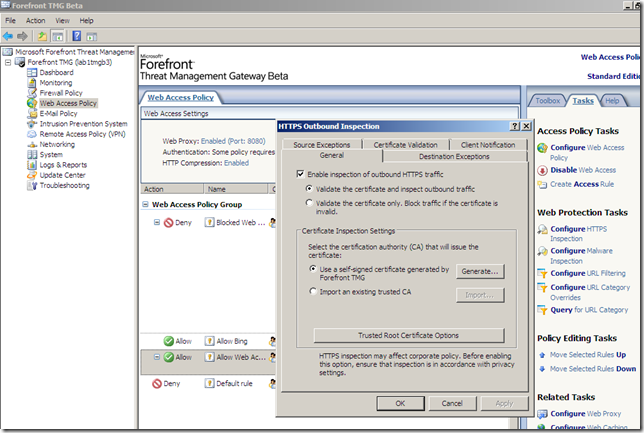
Task: Click the Configure Web Access Policy globe icon
Action: (543, 148)
